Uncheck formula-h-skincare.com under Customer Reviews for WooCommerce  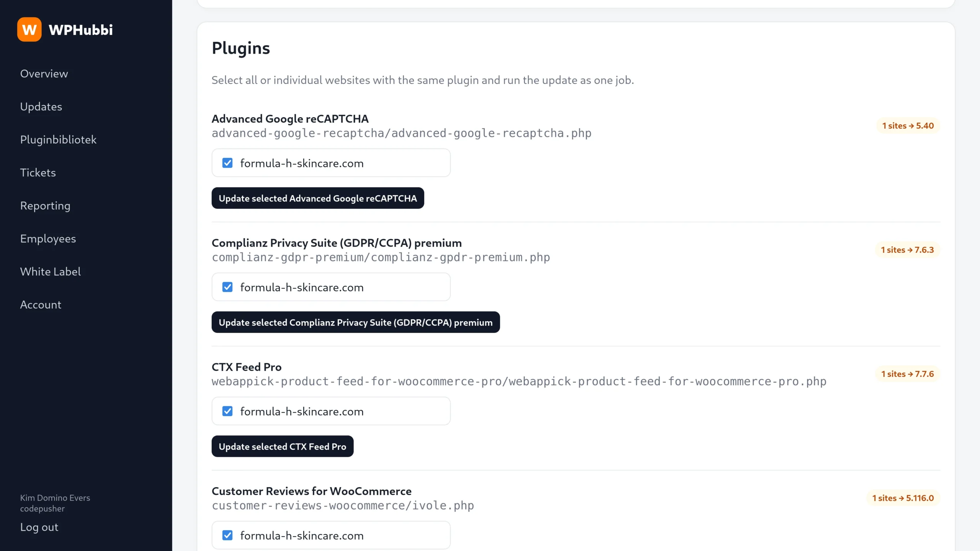[227, 535]
